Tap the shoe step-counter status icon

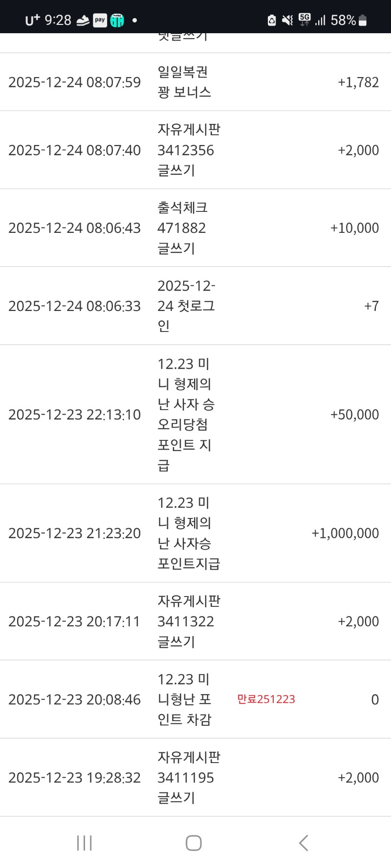[x=83, y=21]
